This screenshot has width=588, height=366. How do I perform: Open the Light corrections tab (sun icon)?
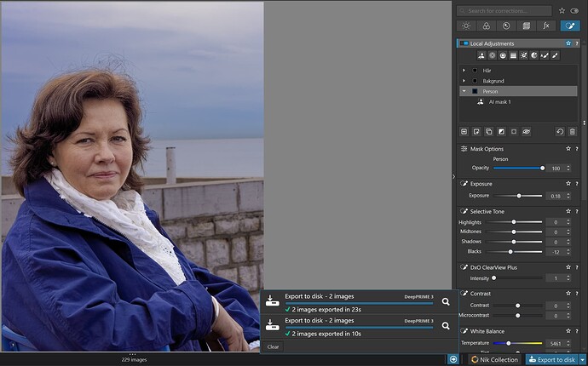pos(468,26)
